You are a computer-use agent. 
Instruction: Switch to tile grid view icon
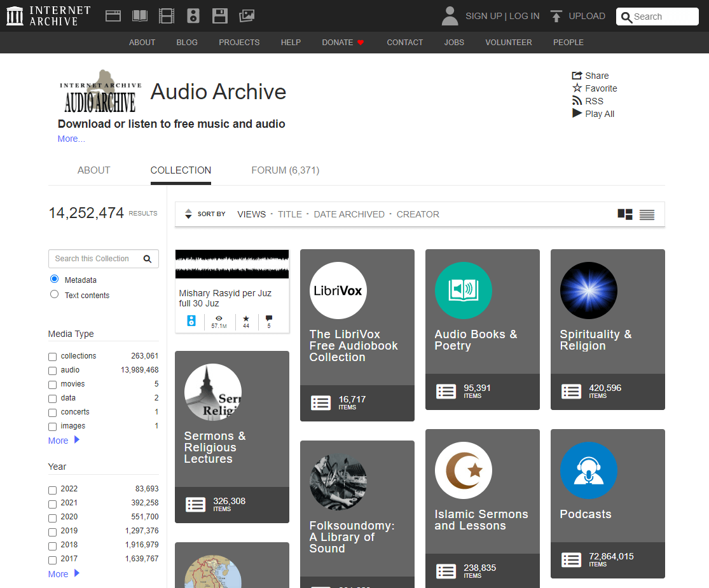625,214
